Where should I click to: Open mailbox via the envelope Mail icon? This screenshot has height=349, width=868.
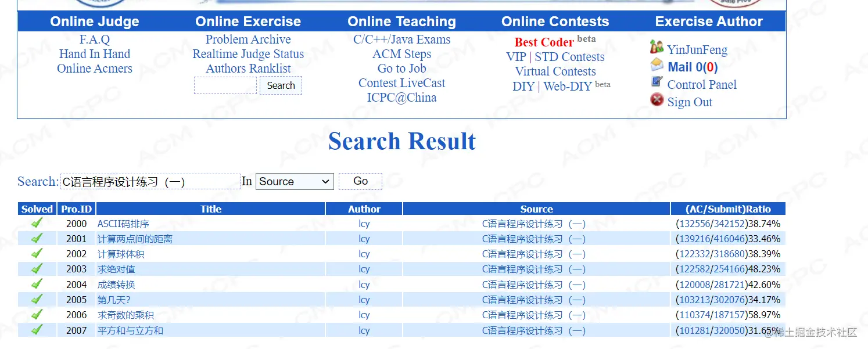657,66
